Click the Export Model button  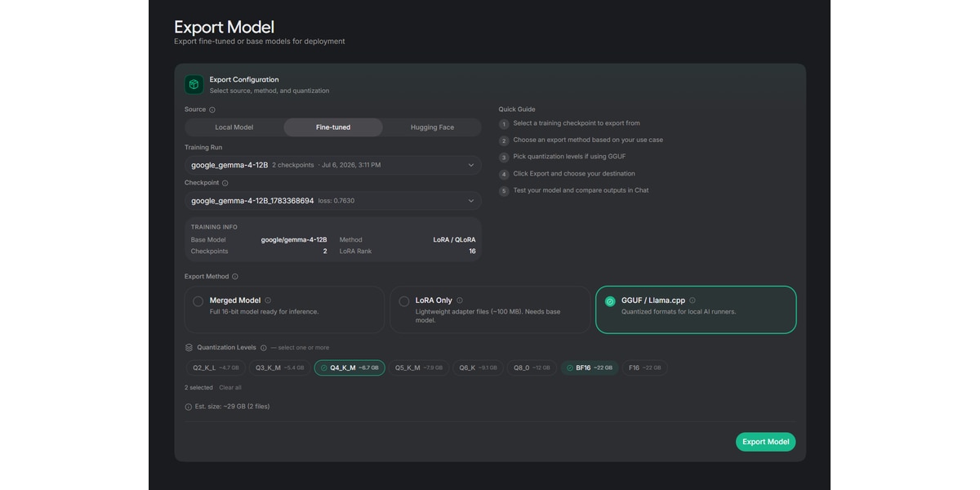(766, 442)
